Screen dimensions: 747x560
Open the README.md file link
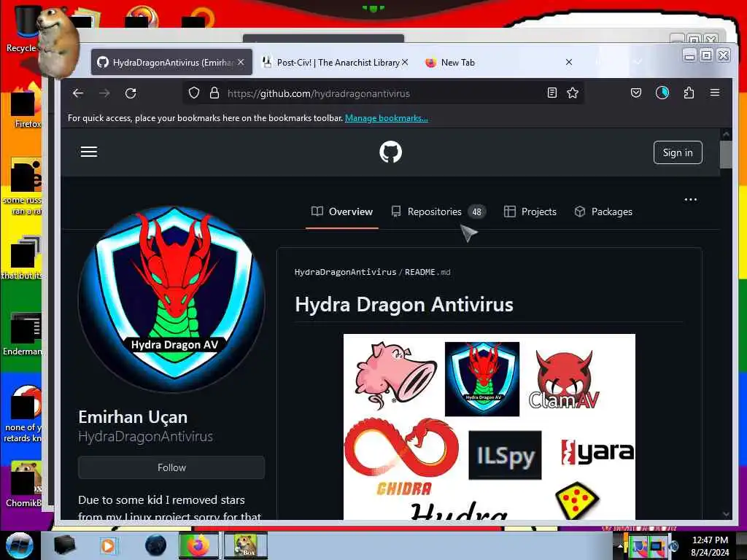click(x=427, y=272)
